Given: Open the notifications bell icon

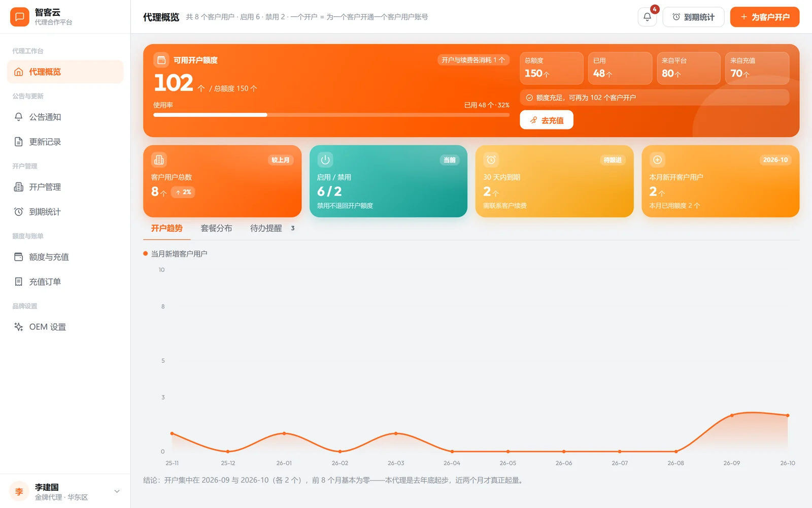Looking at the screenshot, I should click(x=647, y=17).
